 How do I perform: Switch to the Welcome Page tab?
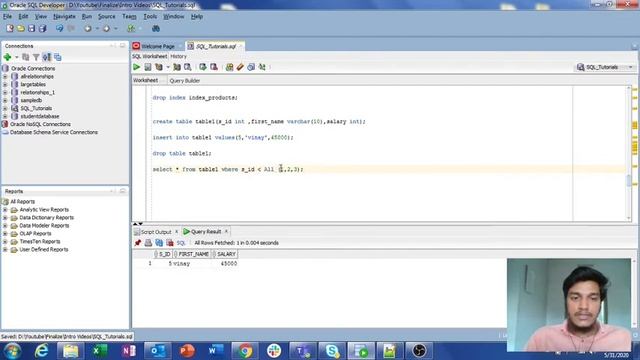click(x=158, y=46)
